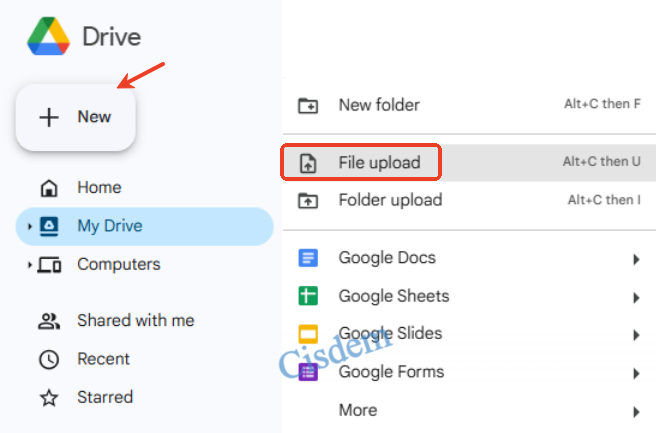Click the green Google Sheets icon
Viewport: 656px width, 433px height.
tap(308, 296)
